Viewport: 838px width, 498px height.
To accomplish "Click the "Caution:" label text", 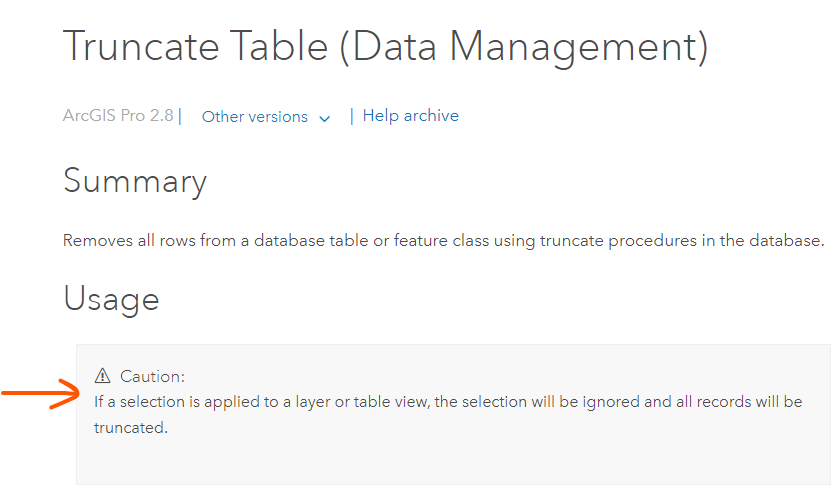I will tap(153, 376).
